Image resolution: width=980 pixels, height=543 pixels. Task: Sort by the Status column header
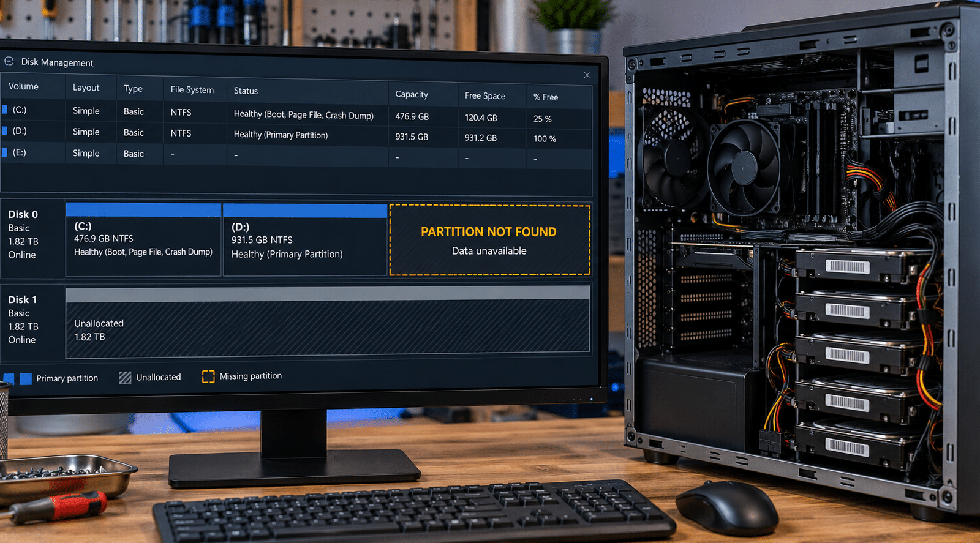click(x=246, y=91)
